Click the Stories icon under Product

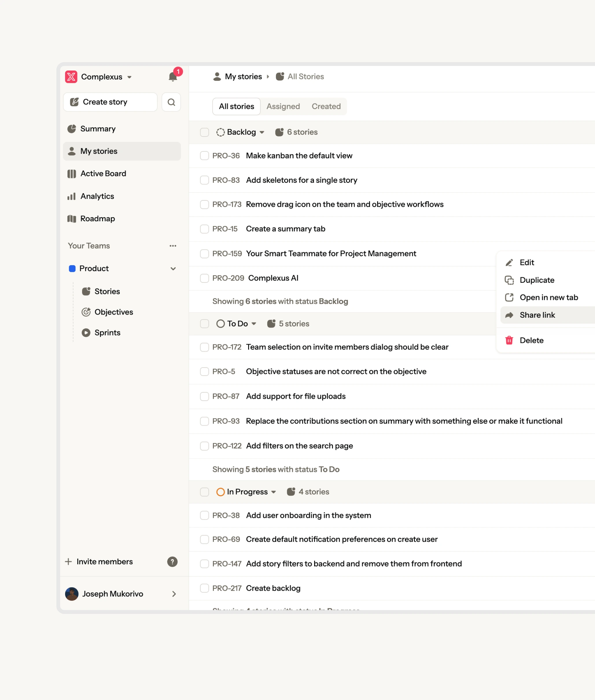point(86,291)
